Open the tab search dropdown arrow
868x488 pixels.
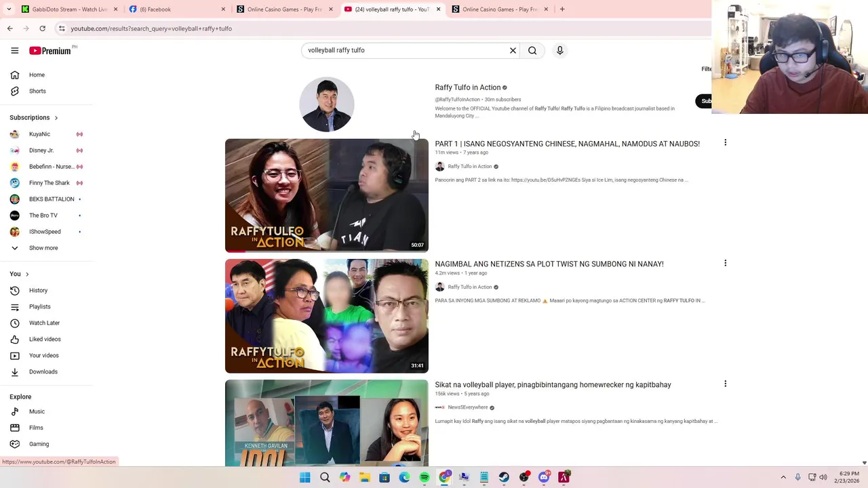[x=8, y=9]
